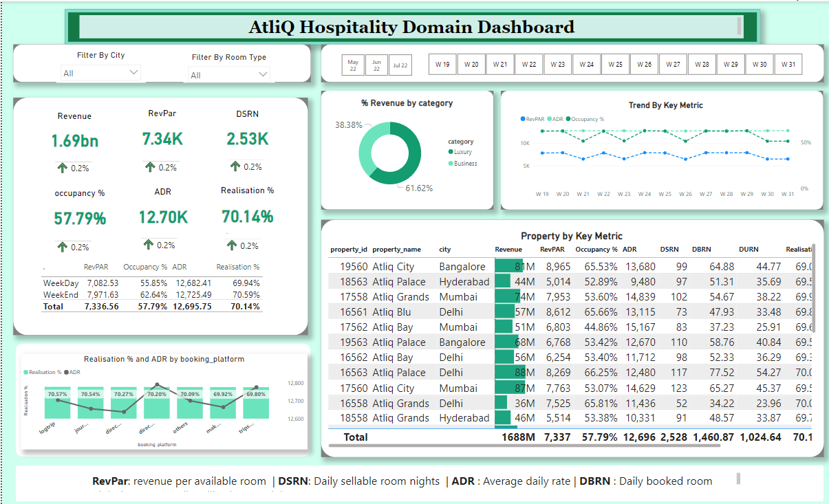
Task: Select the W 31 week tile
Action: (788, 65)
